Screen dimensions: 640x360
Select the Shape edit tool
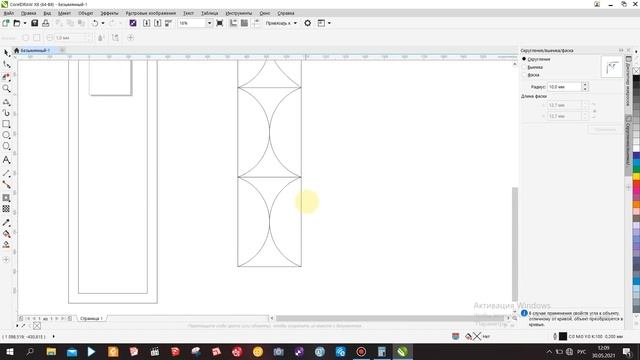[x=7, y=64]
